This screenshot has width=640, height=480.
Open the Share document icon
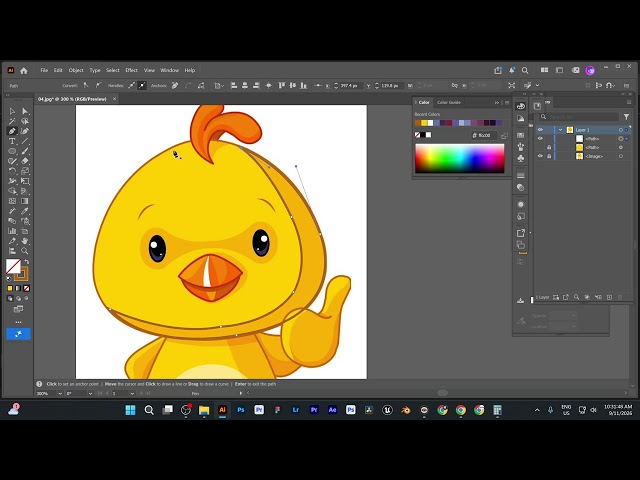click(498, 71)
